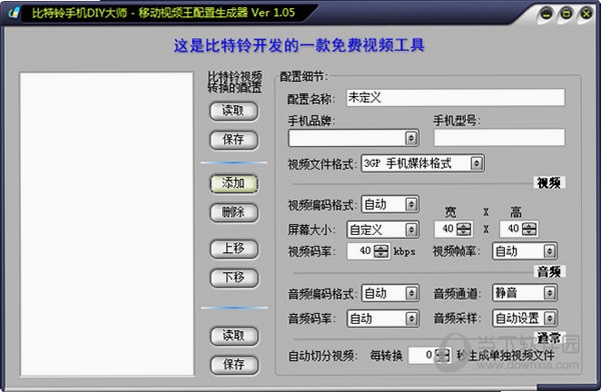The image size is (601, 392).
Task: Click the bottom 保存 (save) button
Action: pos(234,364)
